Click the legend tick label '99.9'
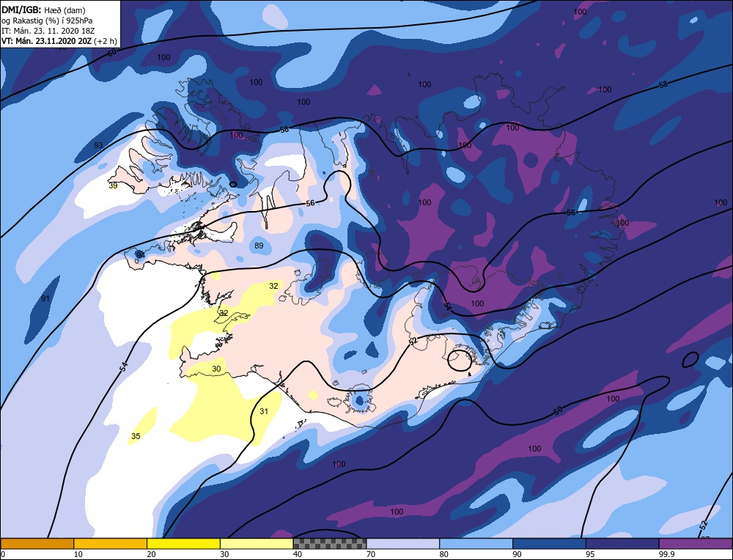 666,554
